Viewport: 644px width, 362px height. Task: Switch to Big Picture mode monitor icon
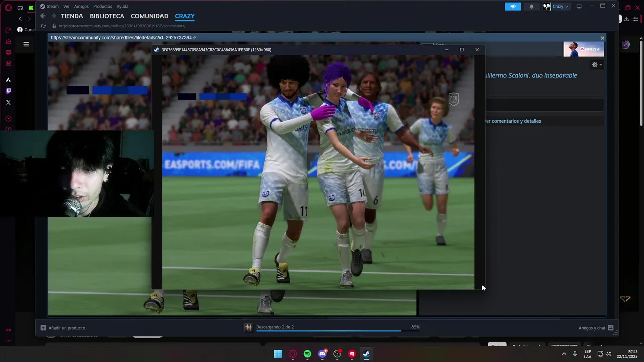coord(579,6)
